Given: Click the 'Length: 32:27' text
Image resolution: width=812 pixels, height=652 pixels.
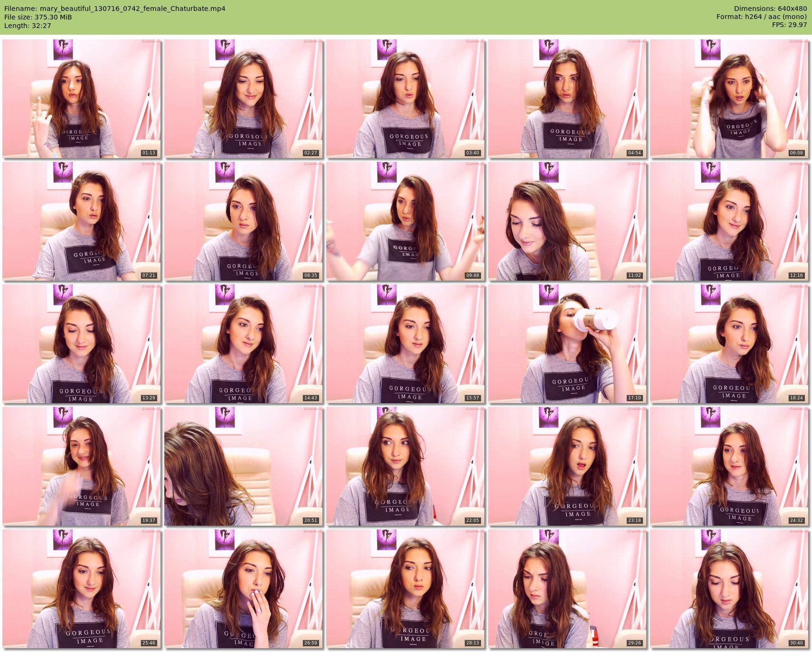Looking at the screenshot, I should coord(28,26).
